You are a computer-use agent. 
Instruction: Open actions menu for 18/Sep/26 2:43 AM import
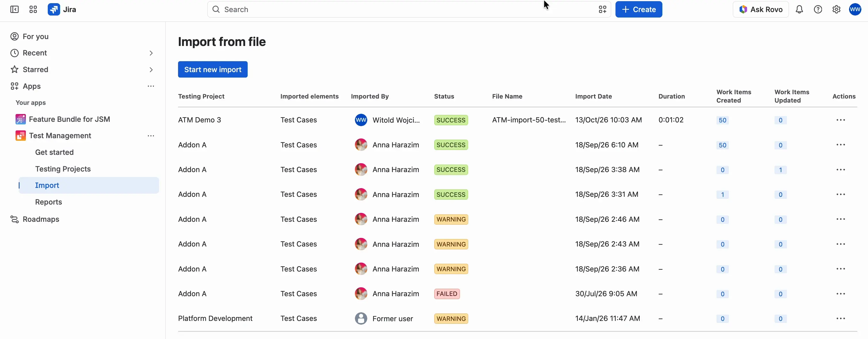click(841, 244)
